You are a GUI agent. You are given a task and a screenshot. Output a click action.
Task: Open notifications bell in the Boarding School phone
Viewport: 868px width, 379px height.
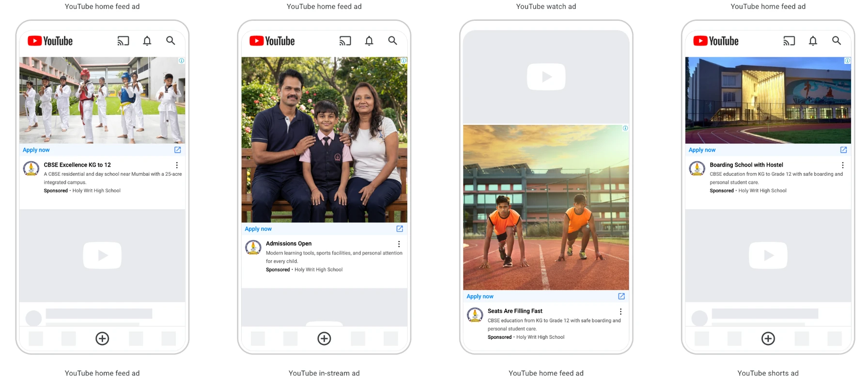[x=813, y=41]
